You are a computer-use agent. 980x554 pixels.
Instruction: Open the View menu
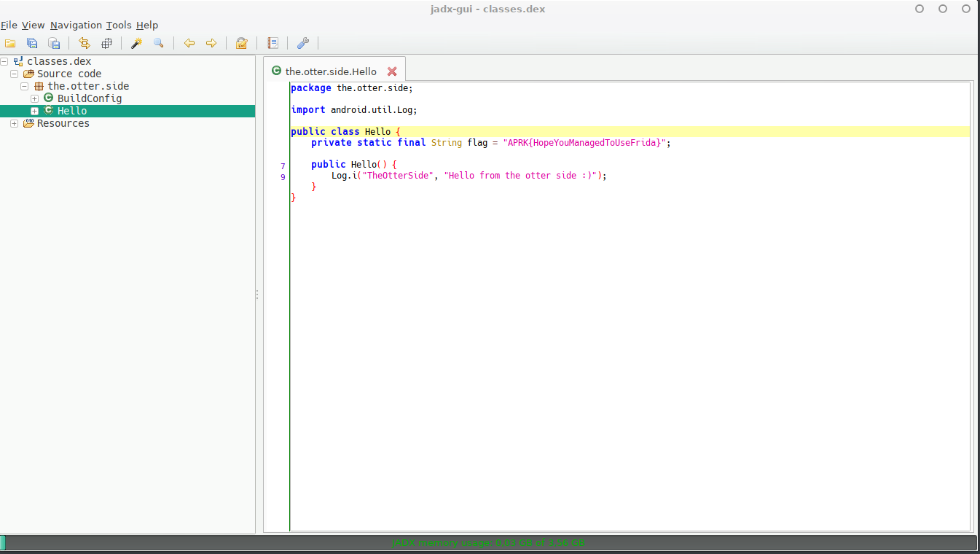pyautogui.click(x=34, y=25)
